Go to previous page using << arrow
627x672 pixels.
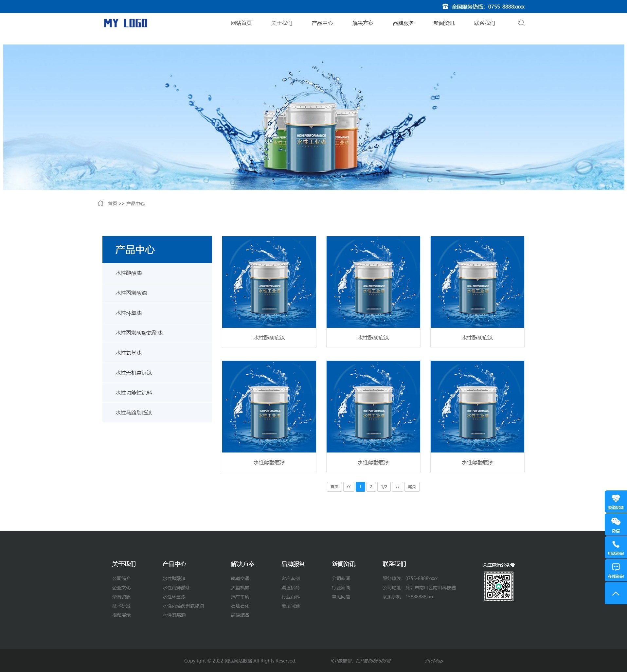(349, 487)
